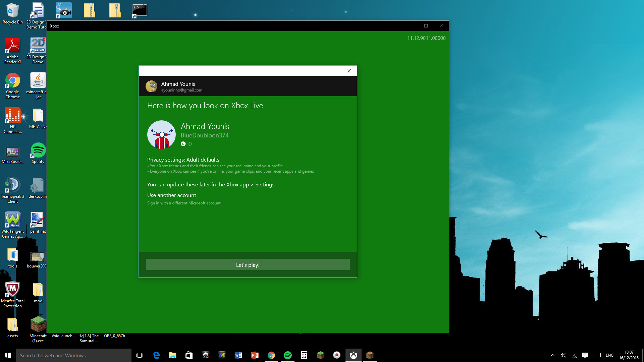
Task: Open the clock showing 18:07
Action: [629, 355]
